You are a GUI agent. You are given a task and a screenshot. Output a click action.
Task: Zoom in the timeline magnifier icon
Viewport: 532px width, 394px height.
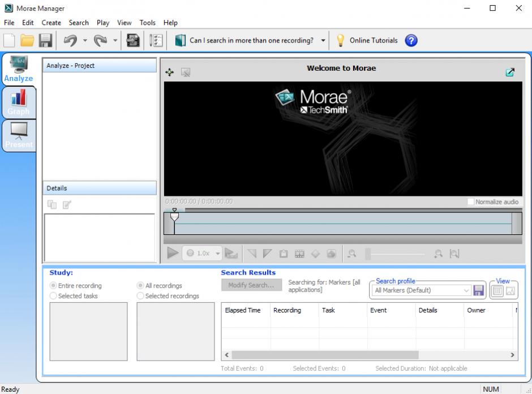point(439,254)
